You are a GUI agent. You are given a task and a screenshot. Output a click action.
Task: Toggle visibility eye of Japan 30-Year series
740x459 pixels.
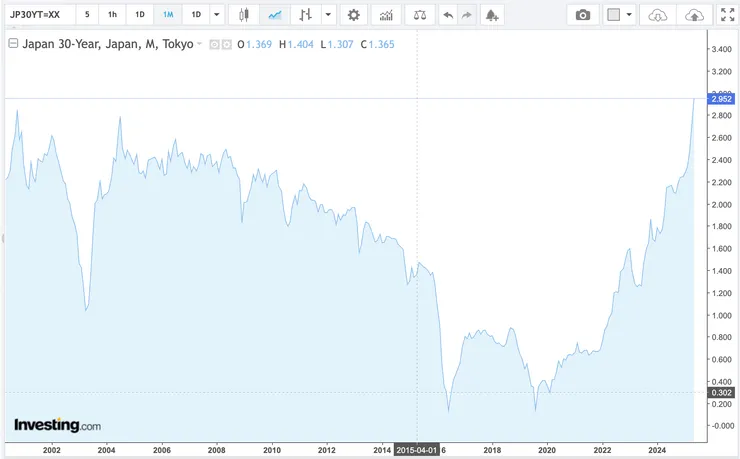point(214,44)
